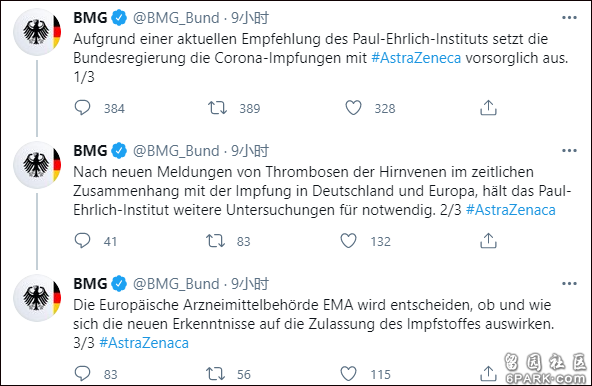Reply to the first tweet about AstraZeneca suspension
This screenshot has width=592, height=386.
click(82, 108)
